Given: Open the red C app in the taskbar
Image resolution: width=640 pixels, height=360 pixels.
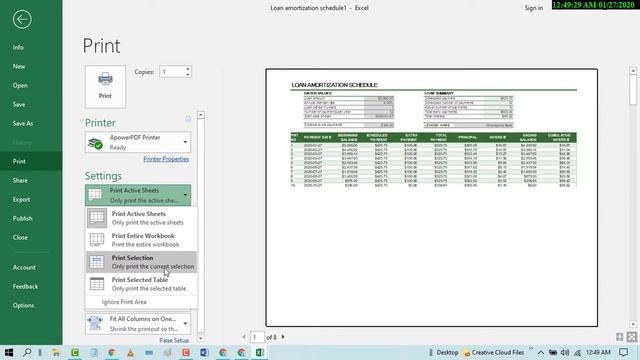Looking at the screenshot, I should [x=186, y=352].
